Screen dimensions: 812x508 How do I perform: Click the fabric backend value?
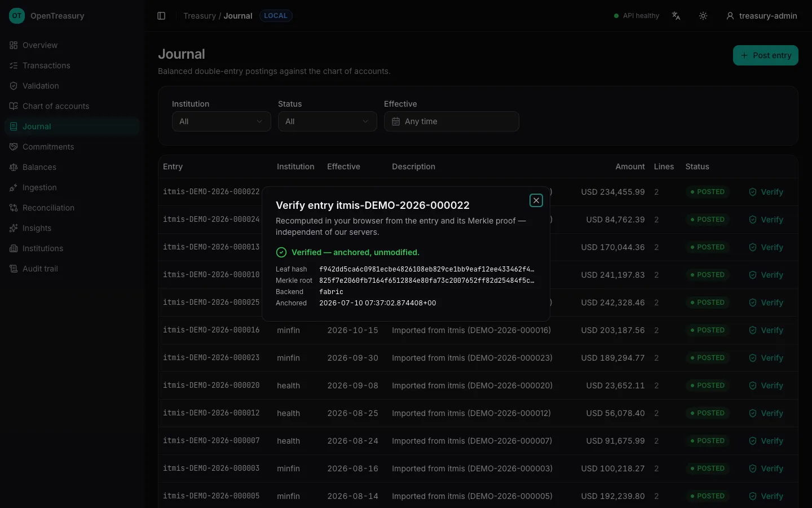tap(331, 292)
